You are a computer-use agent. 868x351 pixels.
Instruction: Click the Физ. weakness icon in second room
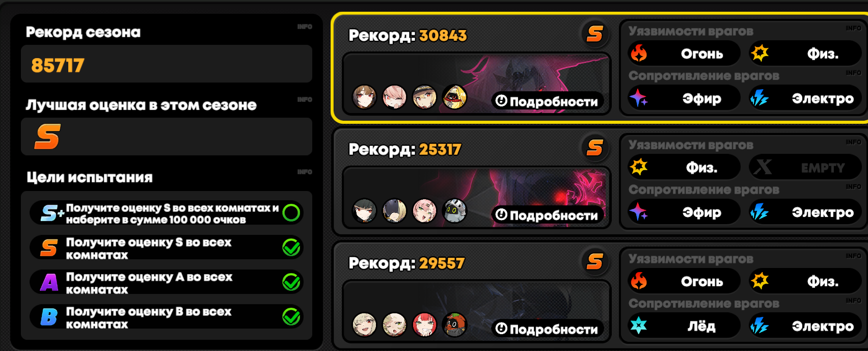point(638,167)
